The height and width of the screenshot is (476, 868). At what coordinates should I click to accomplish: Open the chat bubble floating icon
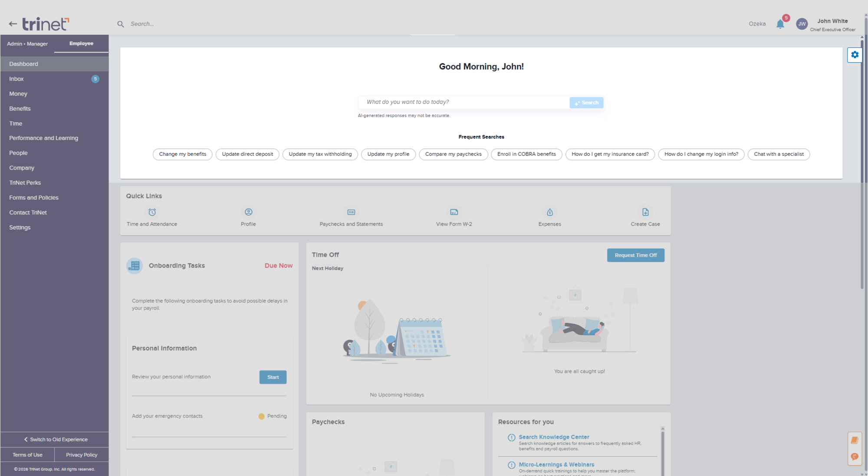[855, 456]
